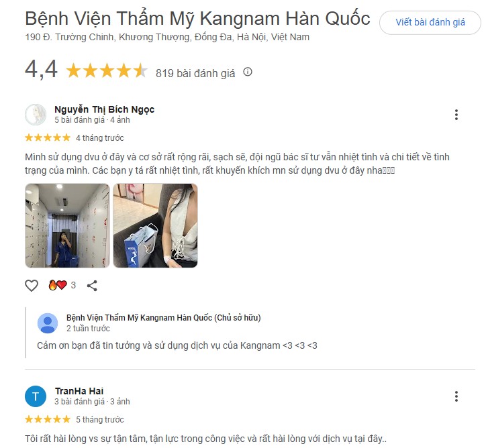
Task: Click 5 bài đánh giá · 4 ảnh details
Action: 92,120
